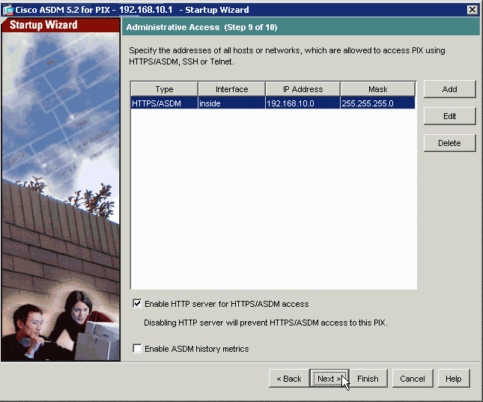Select the HTTPS/ASDM cell in the table
The height and width of the screenshot is (402, 483).
[164, 103]
